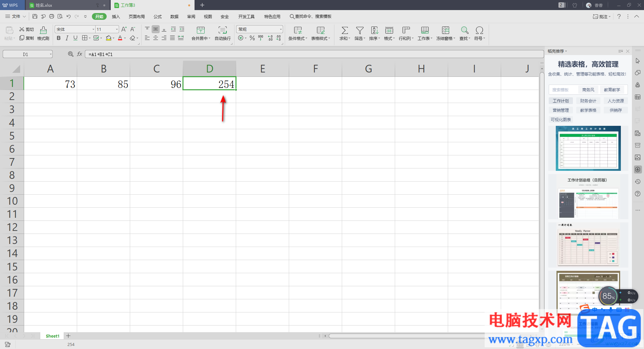Open the 视图 View tab
This screenshot has width=644, height=349.
click(x=208, y=16)
